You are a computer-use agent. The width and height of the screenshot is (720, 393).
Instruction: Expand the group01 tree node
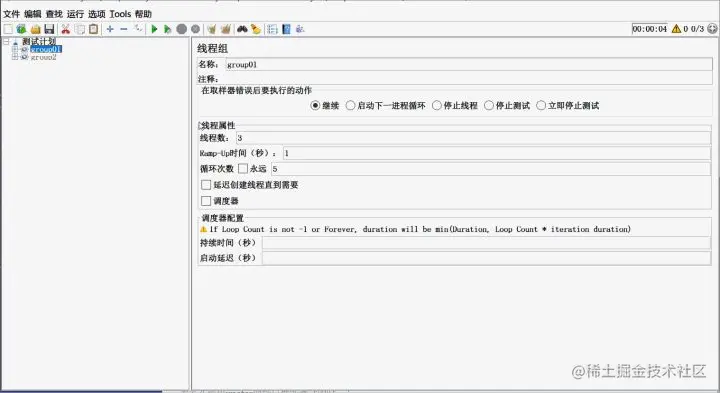click(15, 49)
